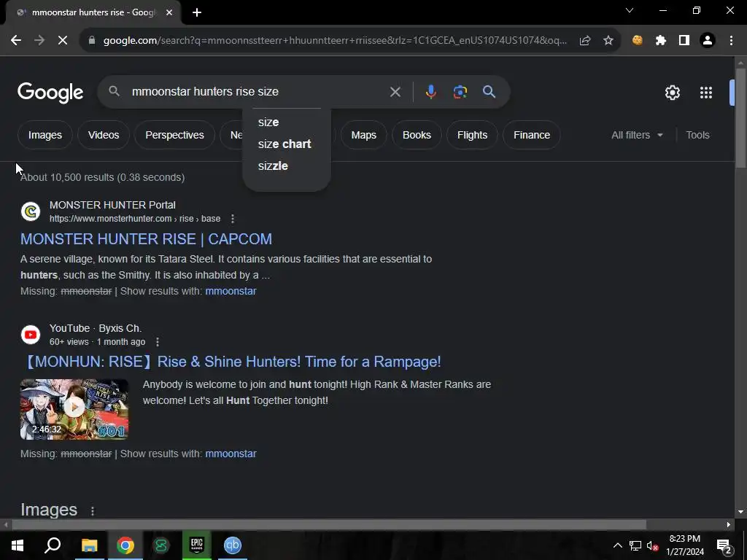Select the Maps filter chip
Viewport: 747px width, 560px height.
pos(364,135)
